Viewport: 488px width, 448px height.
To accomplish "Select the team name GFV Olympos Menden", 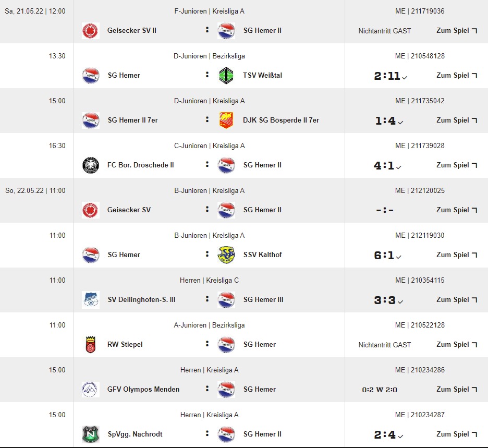I will 143,390.
